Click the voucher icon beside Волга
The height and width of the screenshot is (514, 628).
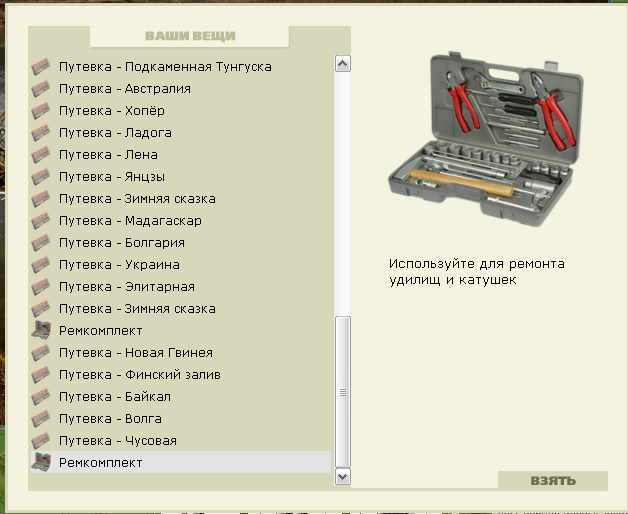coord(41,419)
